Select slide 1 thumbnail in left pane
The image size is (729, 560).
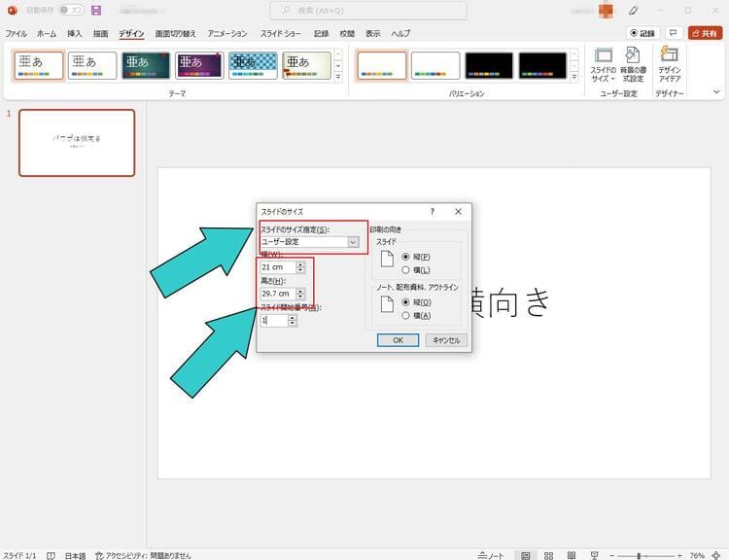[77, 143]
